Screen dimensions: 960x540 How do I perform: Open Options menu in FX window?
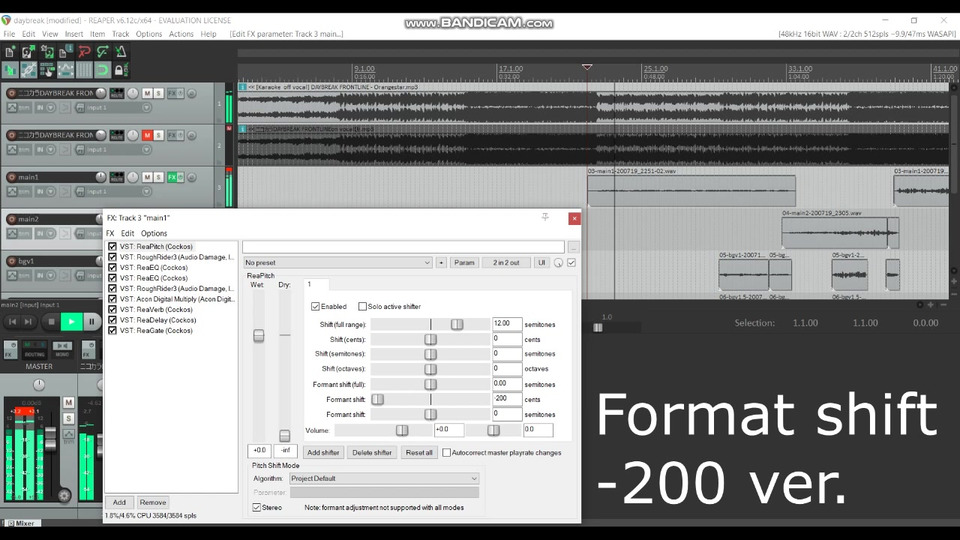[154, 233]
